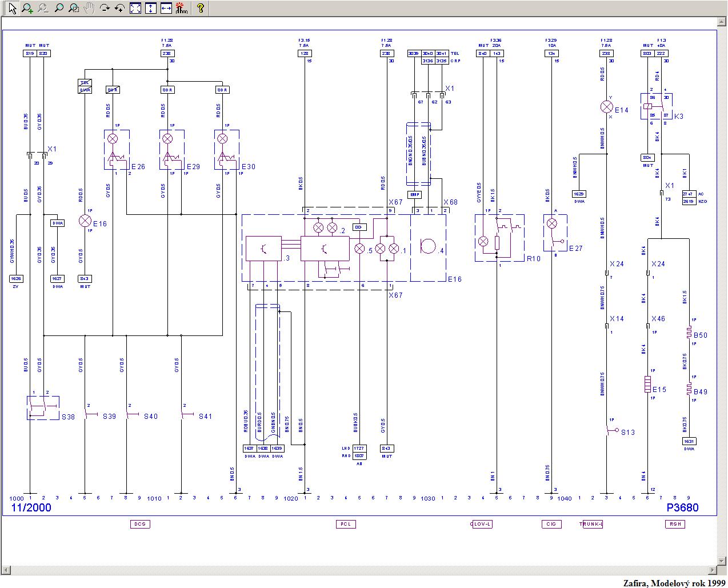This screenshot has width=728, height=588.
Task: Fit diagram to window width
Action: (166, 8)
